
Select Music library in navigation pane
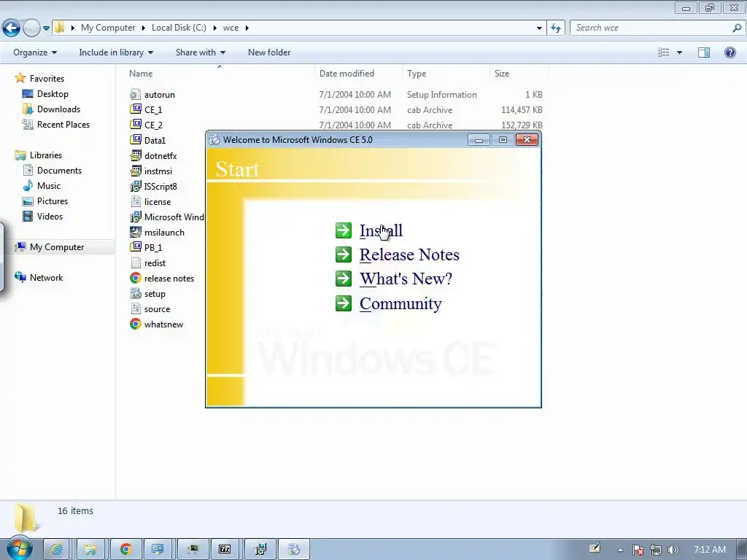pyautogui.click(x=42, y=186)
